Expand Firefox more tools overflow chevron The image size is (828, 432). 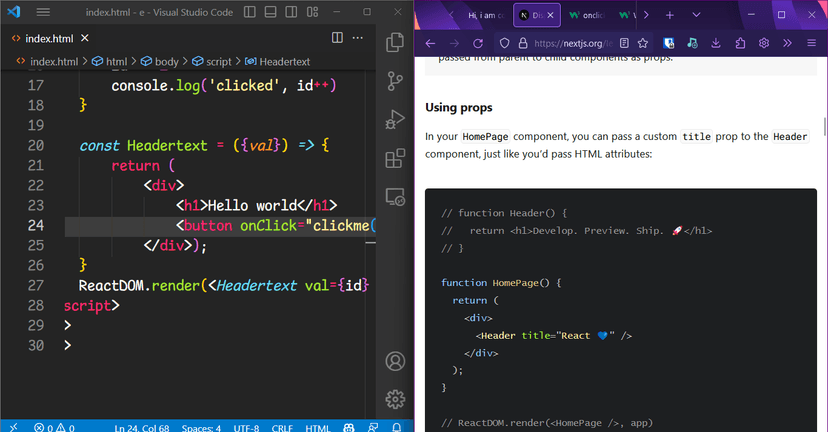(x=787, y=44)
